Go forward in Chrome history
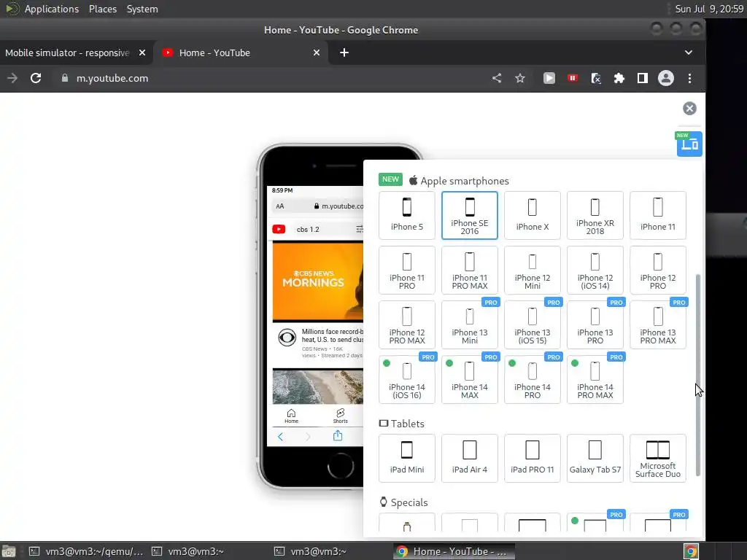This screenshot has height=560, width=747. tap(12, 78)
